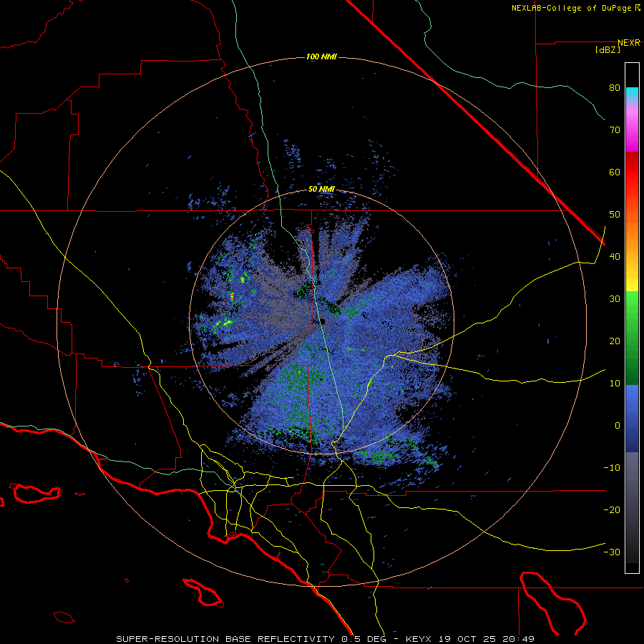Viewport: 644px width, 644px height.
Task: Click the black radar site dot at center
Action: [322, 321]
